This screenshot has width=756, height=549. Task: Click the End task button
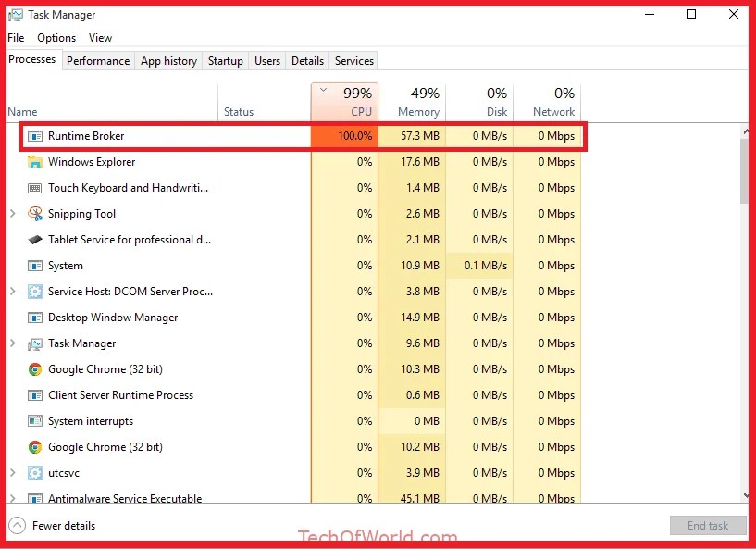(x=707, y=525)
